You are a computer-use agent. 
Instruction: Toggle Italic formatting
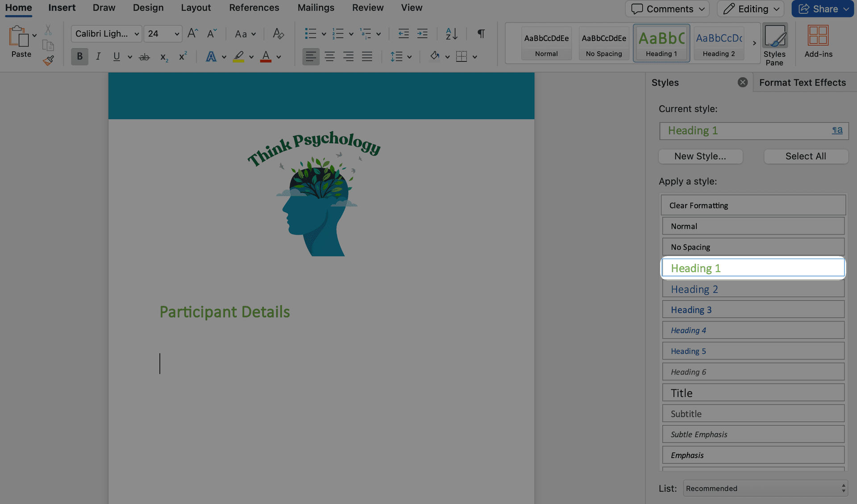click(98, 57)
